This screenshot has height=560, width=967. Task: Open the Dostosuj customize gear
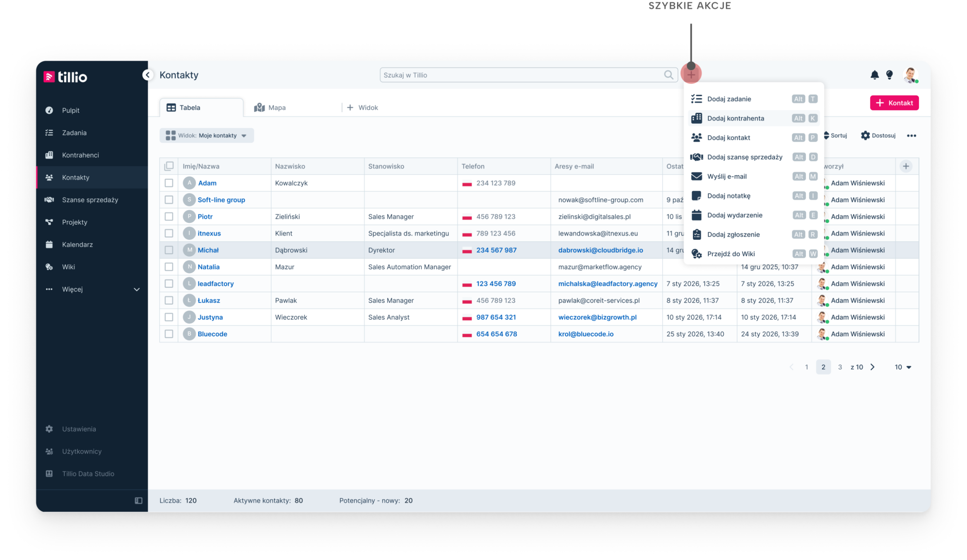coord(878,136)
